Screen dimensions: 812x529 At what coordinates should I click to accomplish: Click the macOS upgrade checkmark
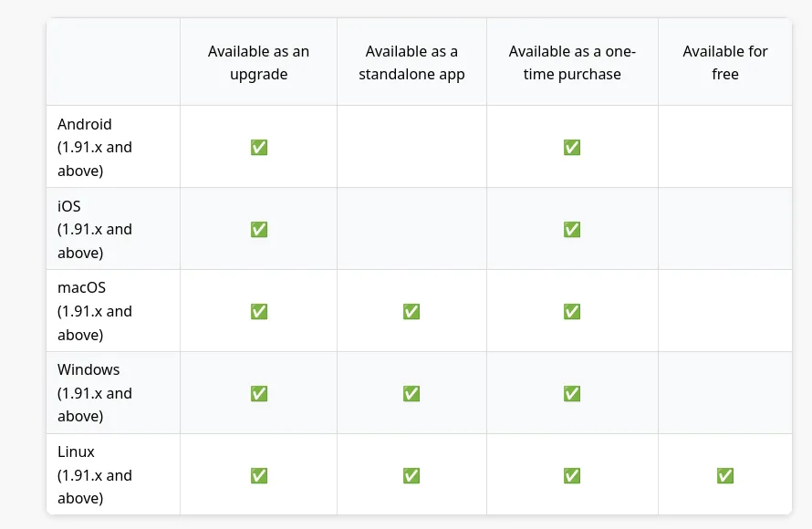(259, 311)
